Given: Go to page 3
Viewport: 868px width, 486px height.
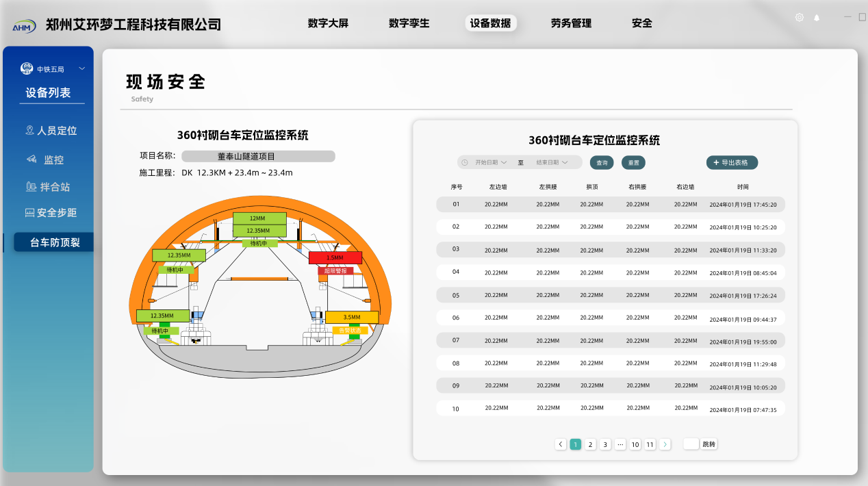Looking at the screenshot, I should click(x=605, y=444).
